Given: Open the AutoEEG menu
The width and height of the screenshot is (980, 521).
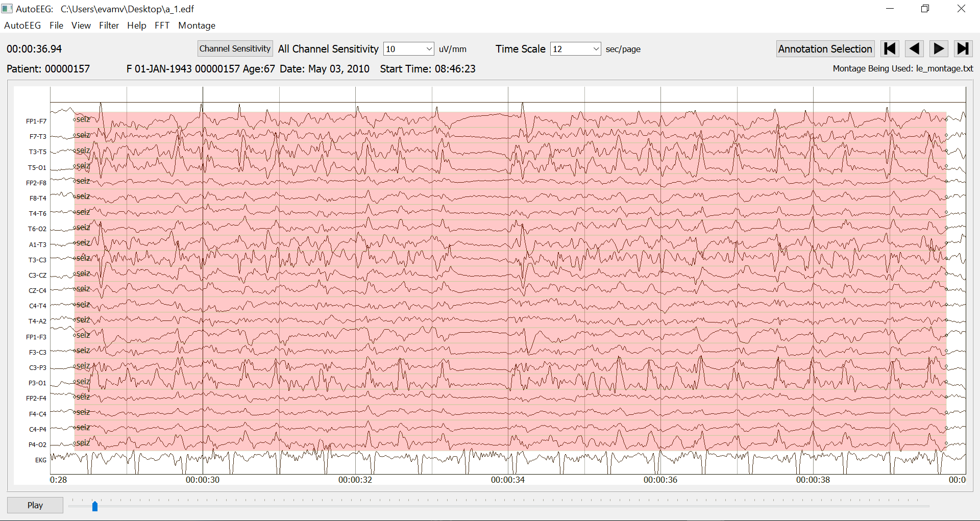Looking at the screenshot, I should (x=22, y=26).
